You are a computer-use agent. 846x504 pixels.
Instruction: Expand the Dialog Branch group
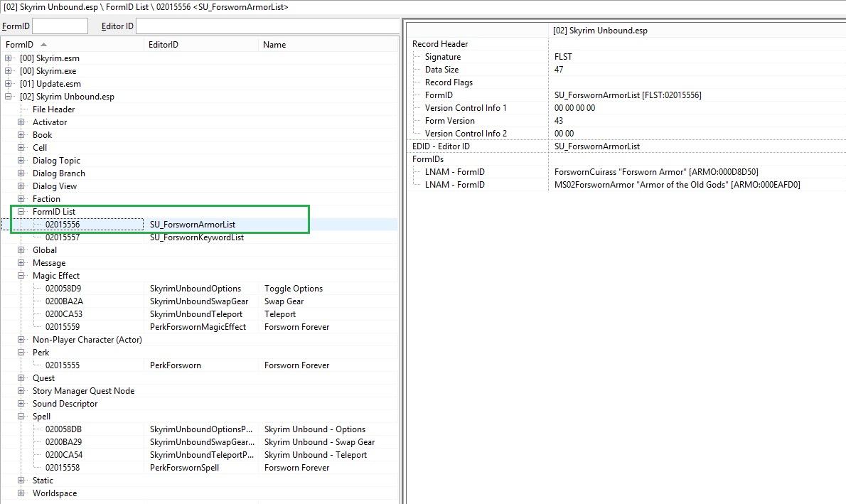click(21, 173)
